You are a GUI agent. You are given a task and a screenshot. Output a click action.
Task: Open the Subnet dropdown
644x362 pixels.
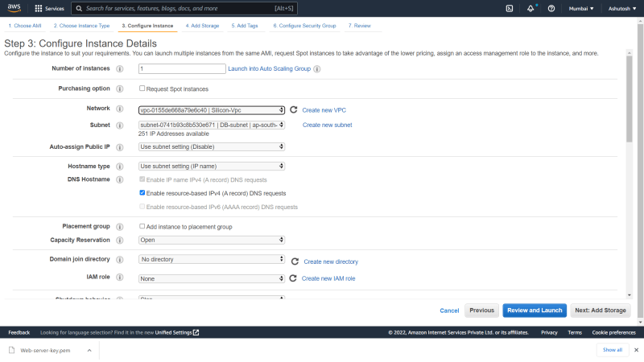(x=212, y=125)
